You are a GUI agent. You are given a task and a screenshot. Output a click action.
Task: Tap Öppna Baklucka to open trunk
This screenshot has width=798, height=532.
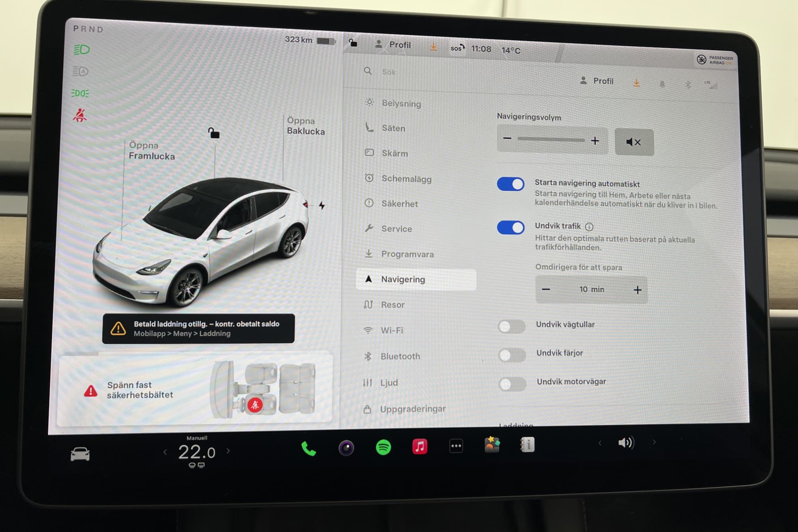(x=306, y=126)
